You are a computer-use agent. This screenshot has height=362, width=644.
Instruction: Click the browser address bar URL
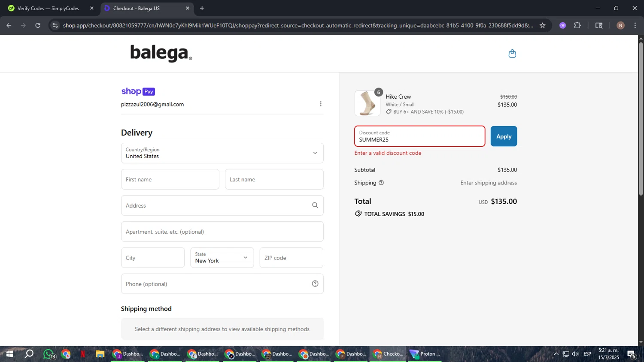(x=298, y=25)
